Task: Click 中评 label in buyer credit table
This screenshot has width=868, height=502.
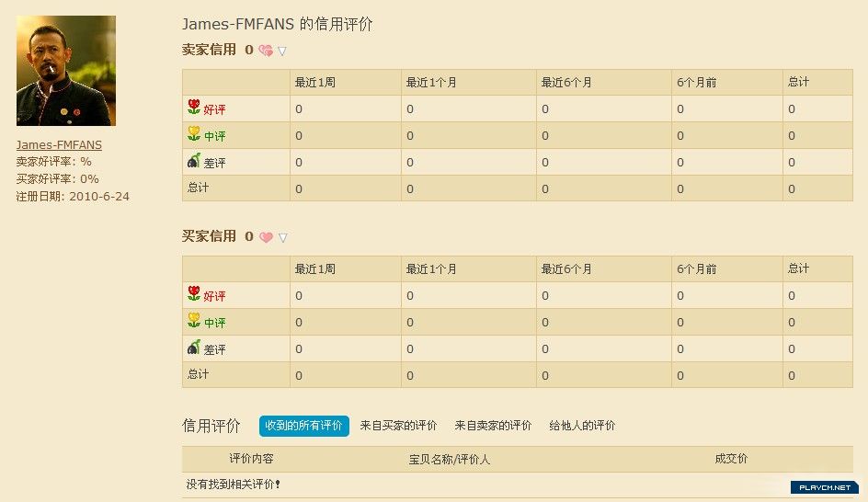Action: point(214,323)
